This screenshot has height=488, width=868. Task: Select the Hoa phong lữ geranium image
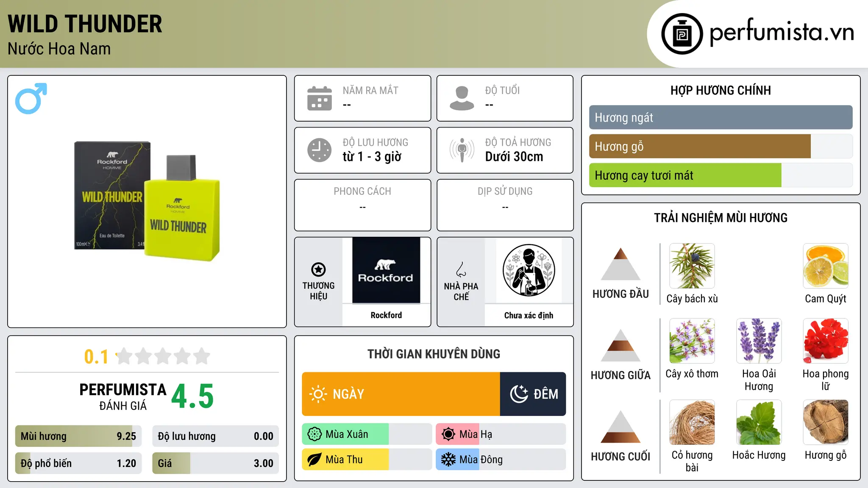826,341
